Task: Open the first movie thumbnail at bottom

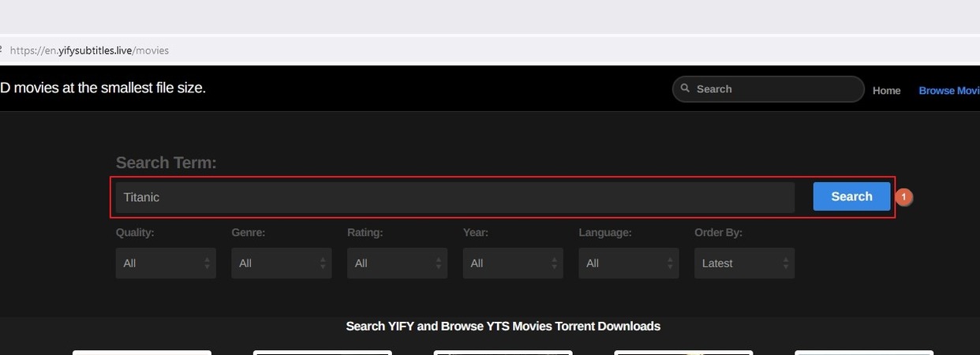Action: (x=142, y=352)
